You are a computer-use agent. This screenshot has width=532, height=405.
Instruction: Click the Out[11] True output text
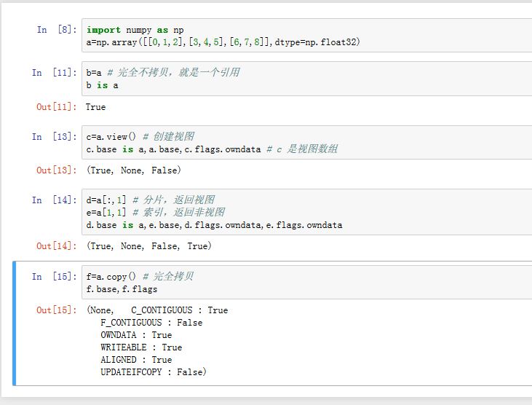point(95,107)
